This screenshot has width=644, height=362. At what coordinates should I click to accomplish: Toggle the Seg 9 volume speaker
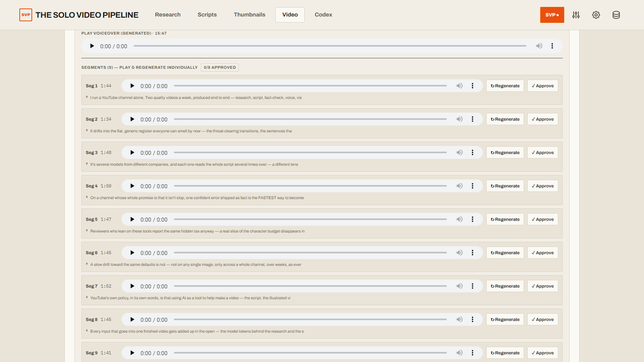pos(460,353)
